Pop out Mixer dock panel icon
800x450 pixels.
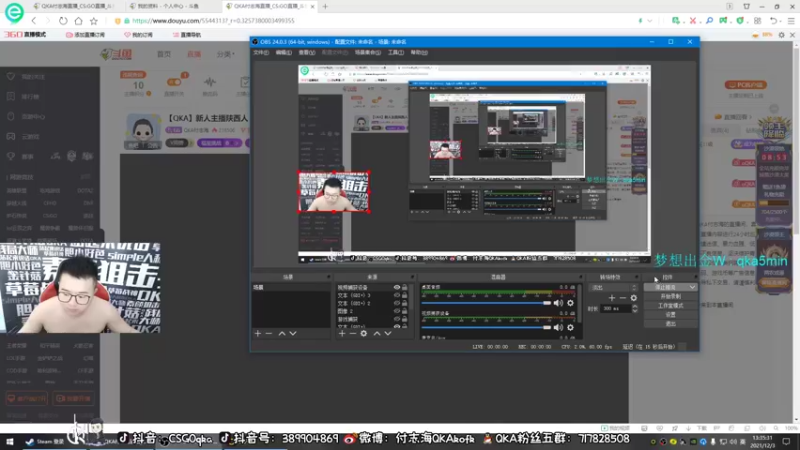pyautogui.click(x=580, y=277)
